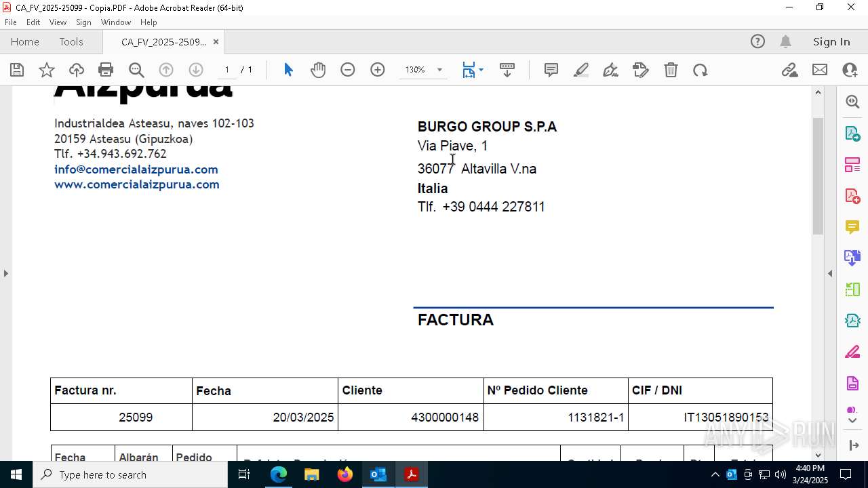The width and height of the screenshot is (868, 488).
Task: Go to previous page arrow
Action: coord(166,70)
